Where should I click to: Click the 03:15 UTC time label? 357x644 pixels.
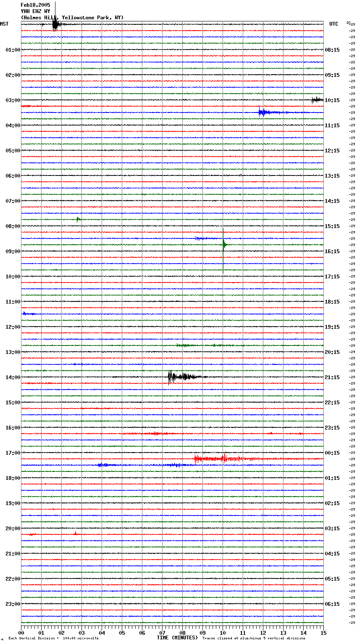332,529
